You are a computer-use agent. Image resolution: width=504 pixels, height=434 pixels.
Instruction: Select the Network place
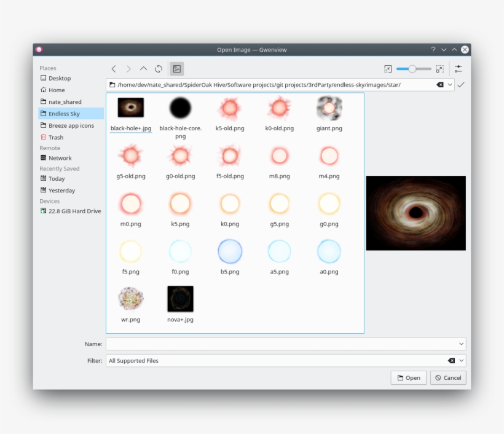[x=61, y=158]
